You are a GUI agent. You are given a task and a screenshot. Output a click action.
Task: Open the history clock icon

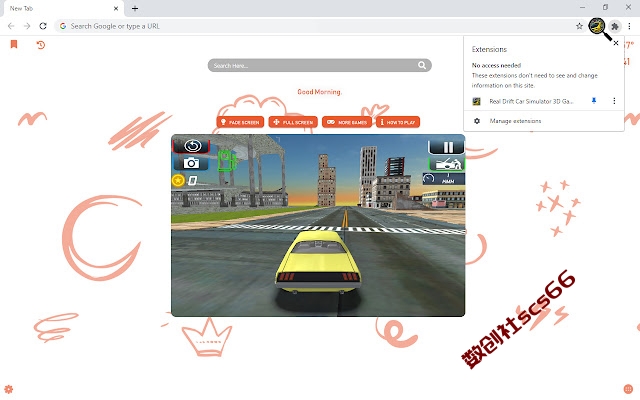click(x=40, y=44)
